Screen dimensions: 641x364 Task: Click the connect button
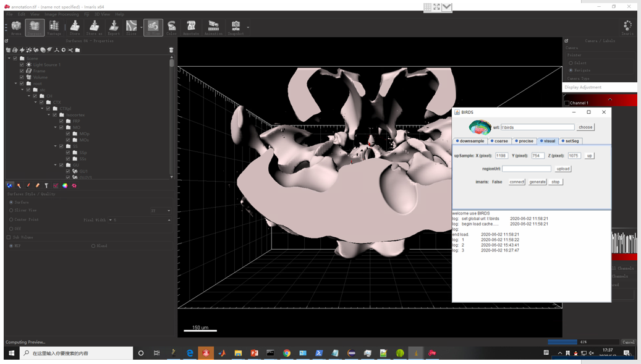tap(516, 182)
